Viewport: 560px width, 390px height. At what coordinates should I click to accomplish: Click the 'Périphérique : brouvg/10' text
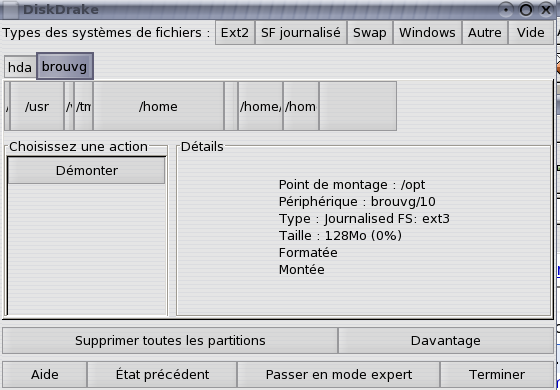coord(357,202)
